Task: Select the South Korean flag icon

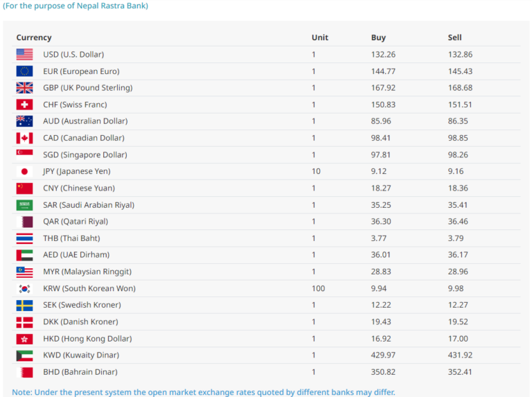Action: coord(24,288)
